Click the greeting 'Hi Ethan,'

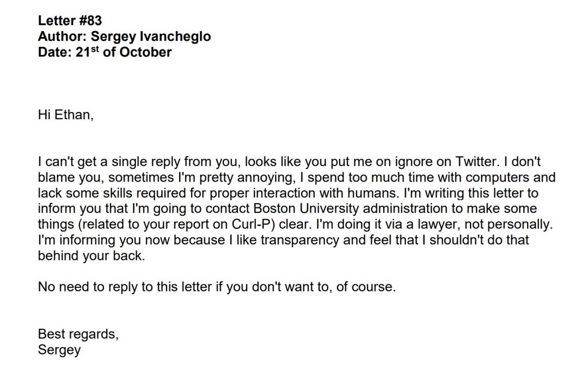(66, 115)
